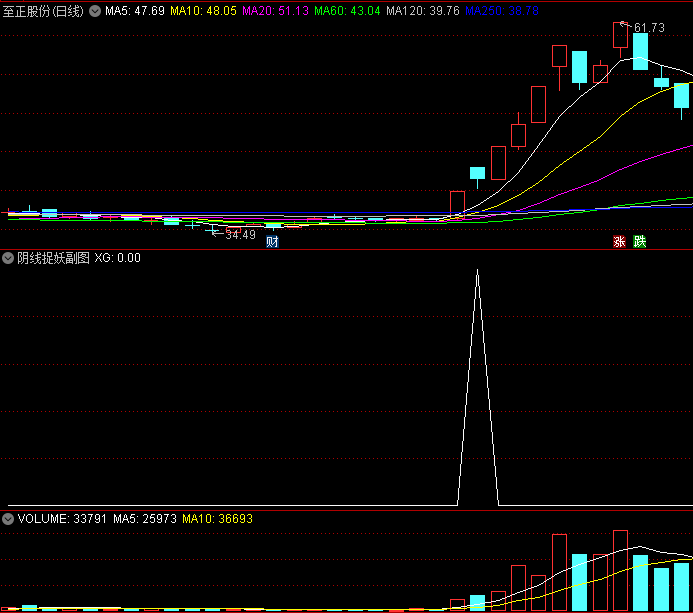
Task: Open the dropdown next to 至正股份(日线) title
Action: coord(95,11)
